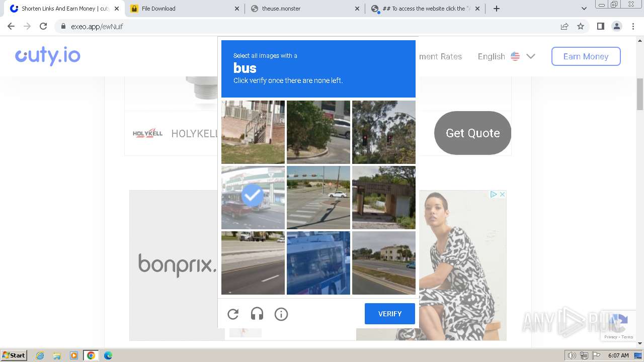Go back in browser history
This screenshot has height=362, width=644.
[11, 26]
